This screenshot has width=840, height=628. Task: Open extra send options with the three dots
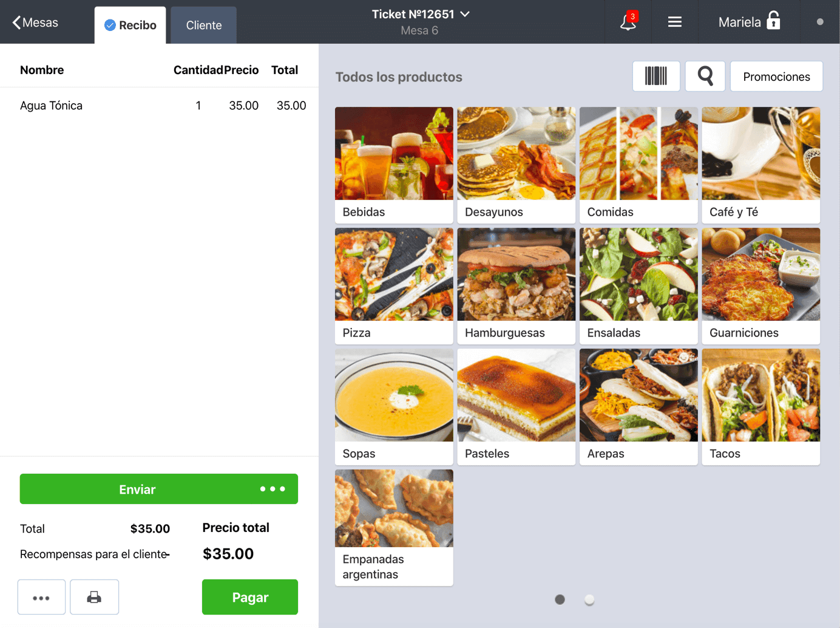click(x=273, y=489)
